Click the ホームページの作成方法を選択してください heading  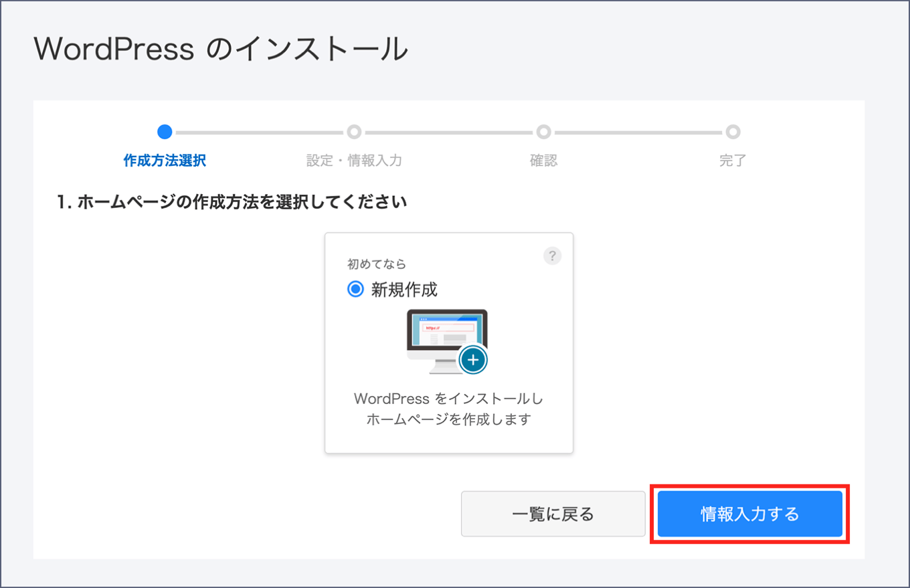click(x=232, y=202)
